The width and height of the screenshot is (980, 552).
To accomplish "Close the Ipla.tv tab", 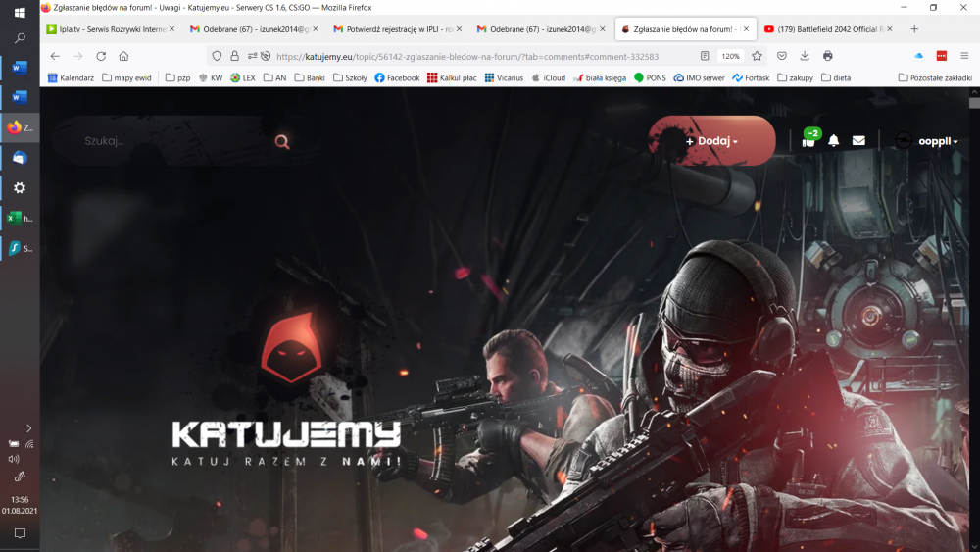I will tap(171, 28).
